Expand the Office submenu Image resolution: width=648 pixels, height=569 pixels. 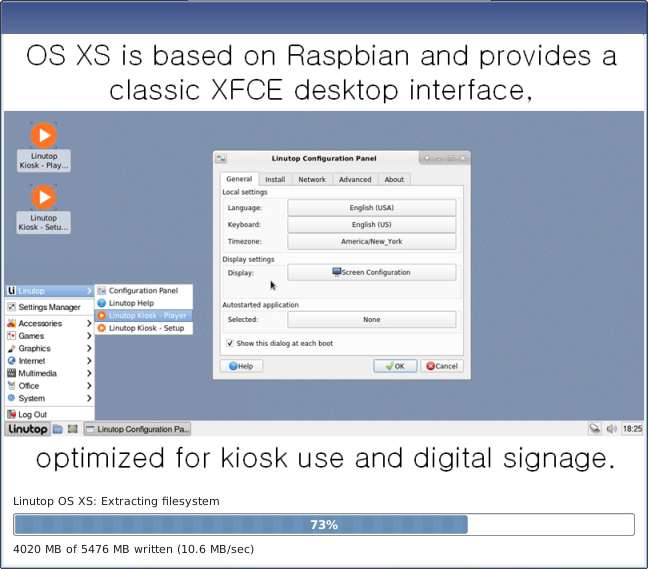pyautogui.click(x=50, y=386)
